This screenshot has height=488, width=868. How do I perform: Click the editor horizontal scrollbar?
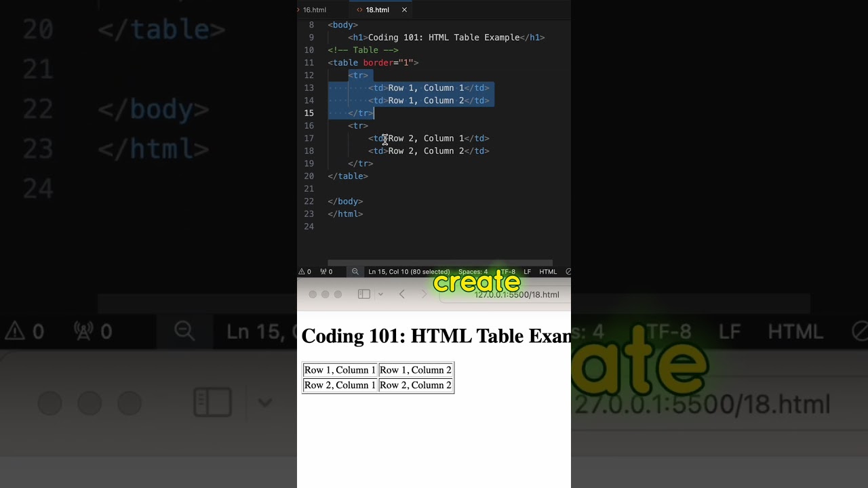[440, 263]
